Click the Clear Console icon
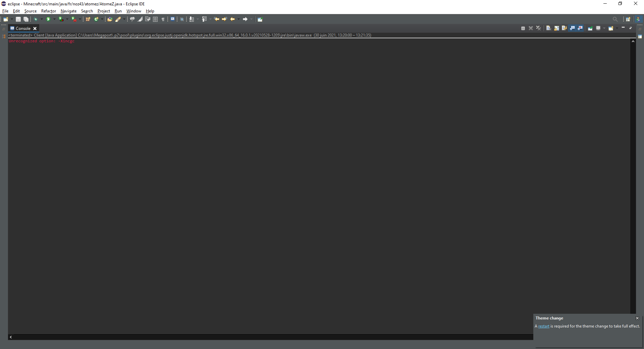 [549, 28]
